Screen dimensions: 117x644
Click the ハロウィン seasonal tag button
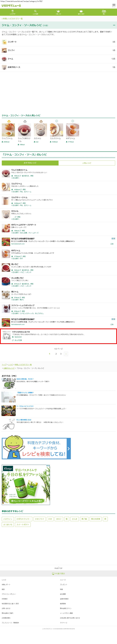[x=8, y=519]
